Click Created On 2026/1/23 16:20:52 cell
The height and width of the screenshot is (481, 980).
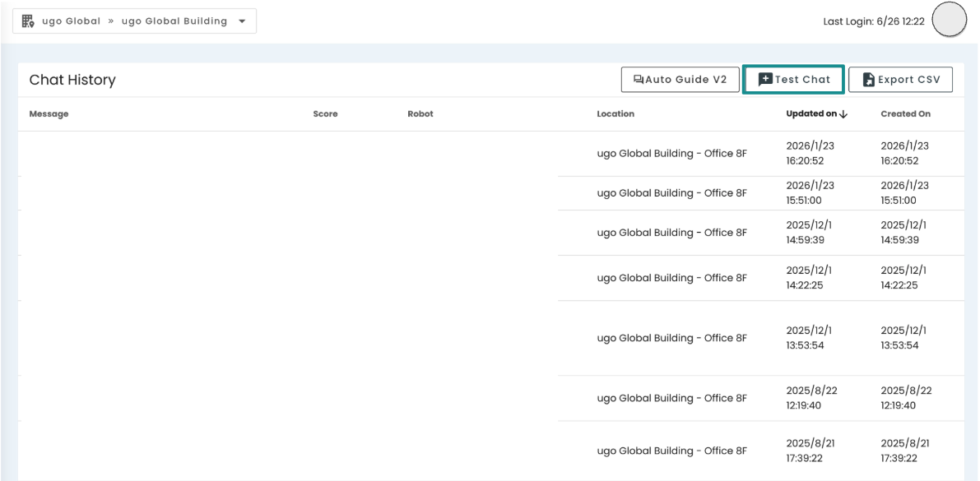(x=905, y=153)
